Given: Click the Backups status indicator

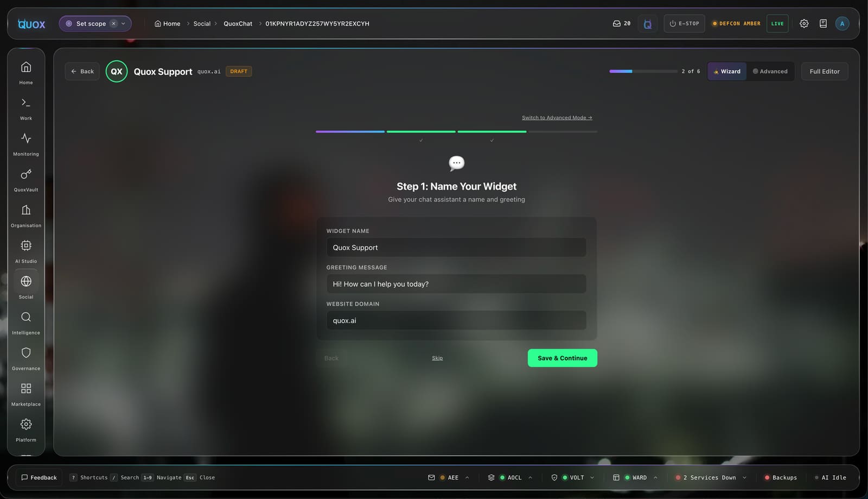Looking at the screenshot, I should [x=781, y=478].
